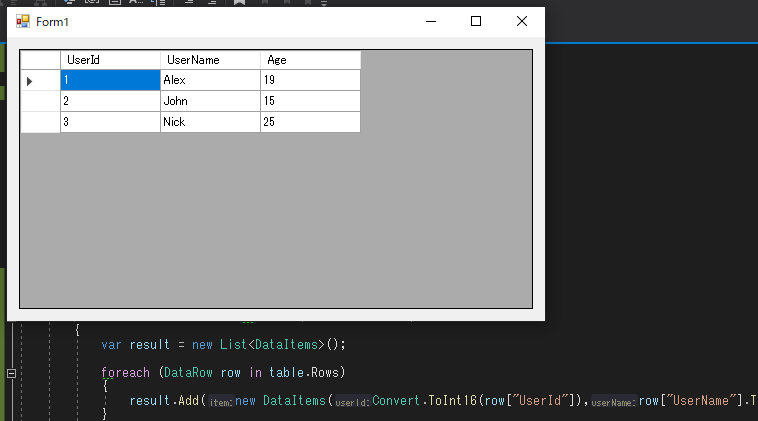The height and width of the screenshot is (421, 758).
Task: Click "Convert.ToInt16" in the code editor
Action: (424, 401)
